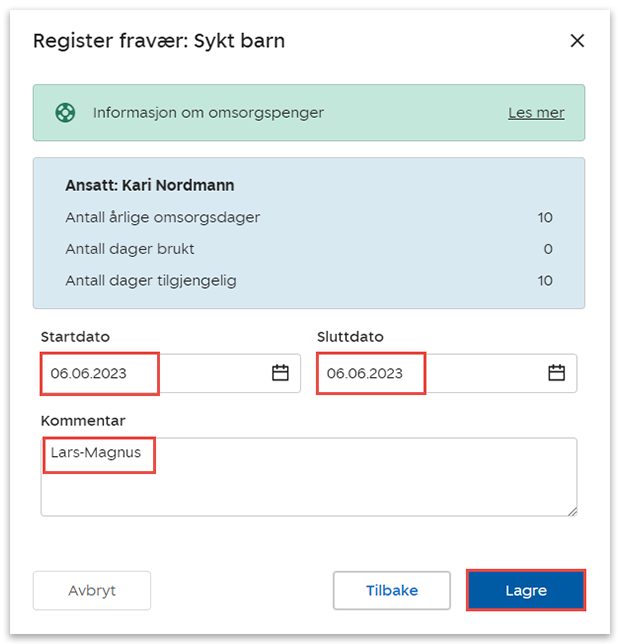
Task: Click the Informasjon om omsorgspenger text
Action: 208,113
